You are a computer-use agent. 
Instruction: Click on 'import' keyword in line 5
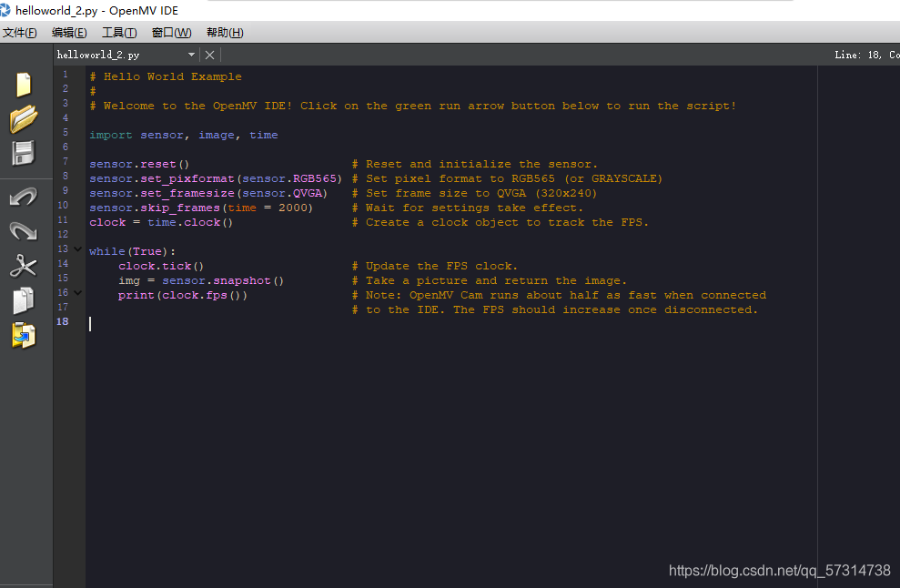point(111,135)
